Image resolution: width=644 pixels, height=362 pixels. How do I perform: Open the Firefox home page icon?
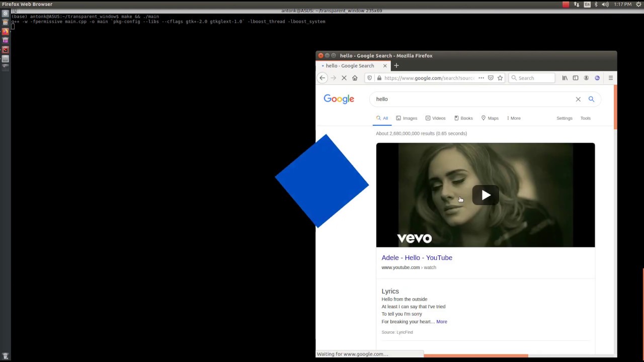click(355, 78)
